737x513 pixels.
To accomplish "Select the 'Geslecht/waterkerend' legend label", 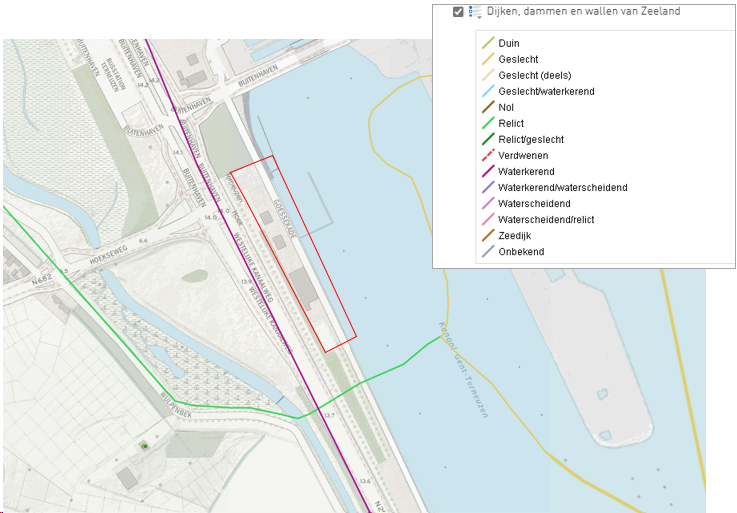I will 546,91.
